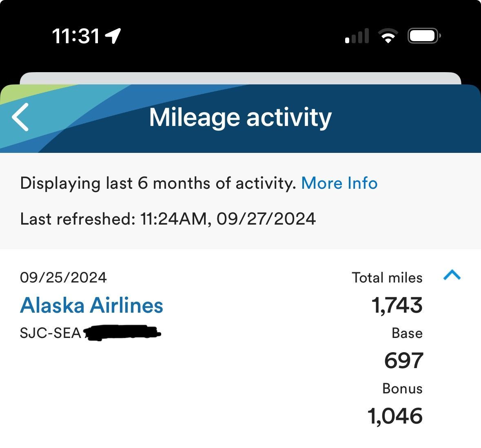The image size is (481, 448).
Task: Tap the cellular signal bars icon
Action: point(357,36)
